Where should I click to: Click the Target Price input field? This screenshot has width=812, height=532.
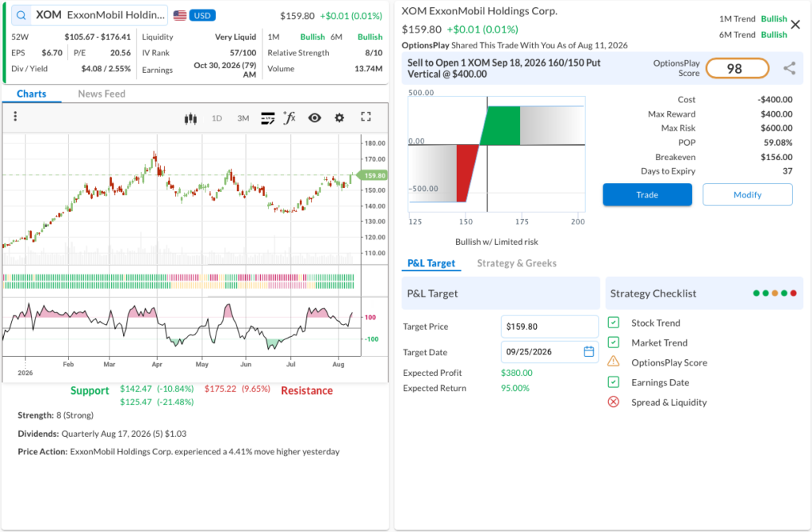[x=550, y=327]
